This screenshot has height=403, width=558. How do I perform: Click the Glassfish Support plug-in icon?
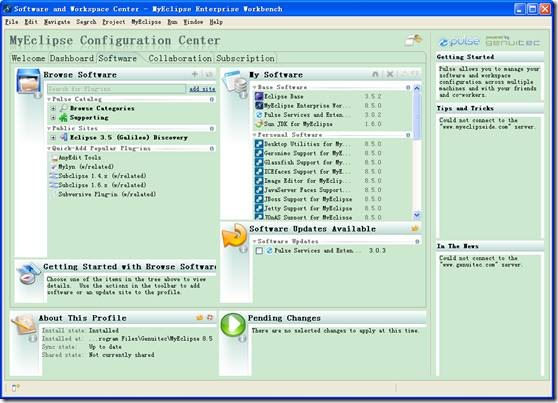(259, 162)
